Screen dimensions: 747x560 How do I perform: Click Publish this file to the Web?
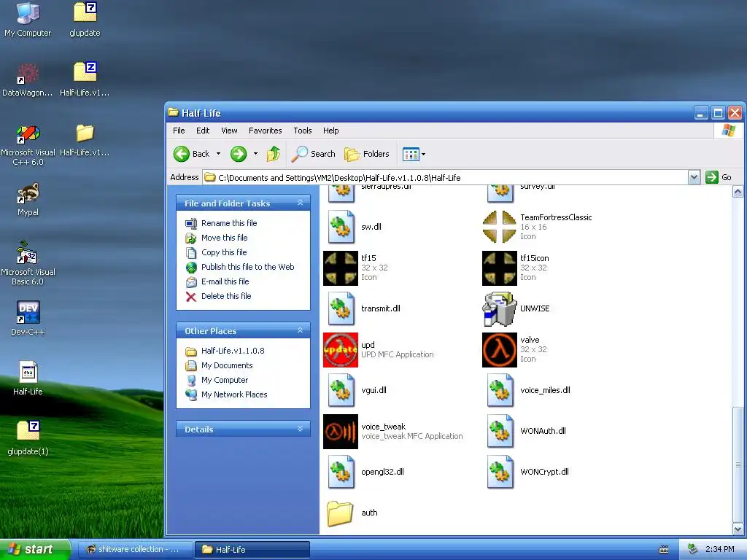coord(248,267)
